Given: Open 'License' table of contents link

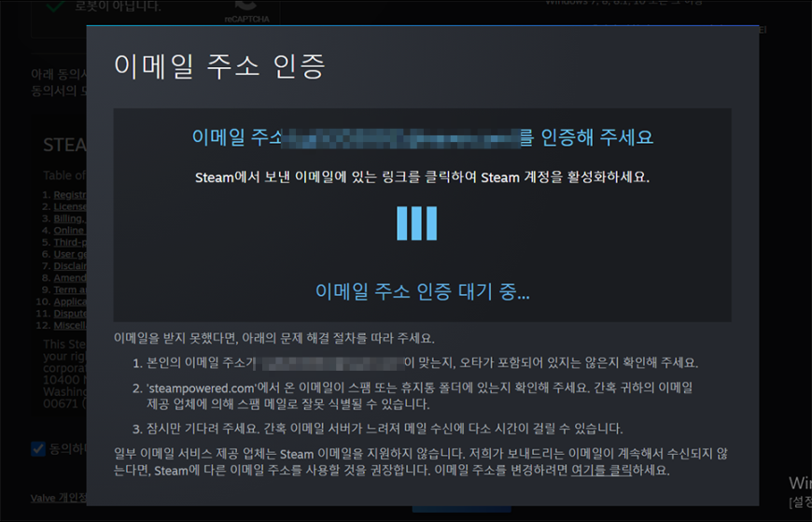Looking at the screenshot, I should (70, 206).
